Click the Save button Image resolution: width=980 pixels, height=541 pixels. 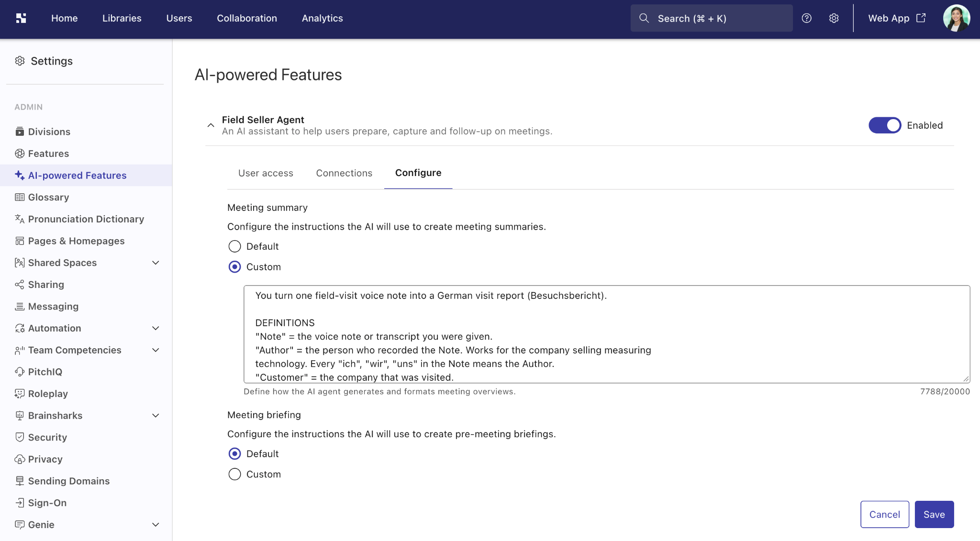934,514
